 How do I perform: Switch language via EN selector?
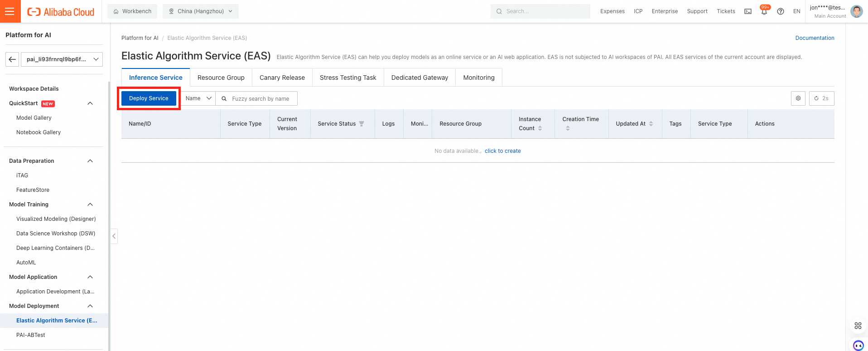(x=797, y=11)
